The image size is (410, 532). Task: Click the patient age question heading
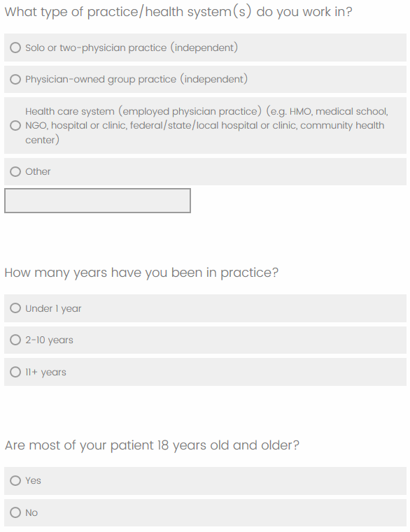(152, 445)
